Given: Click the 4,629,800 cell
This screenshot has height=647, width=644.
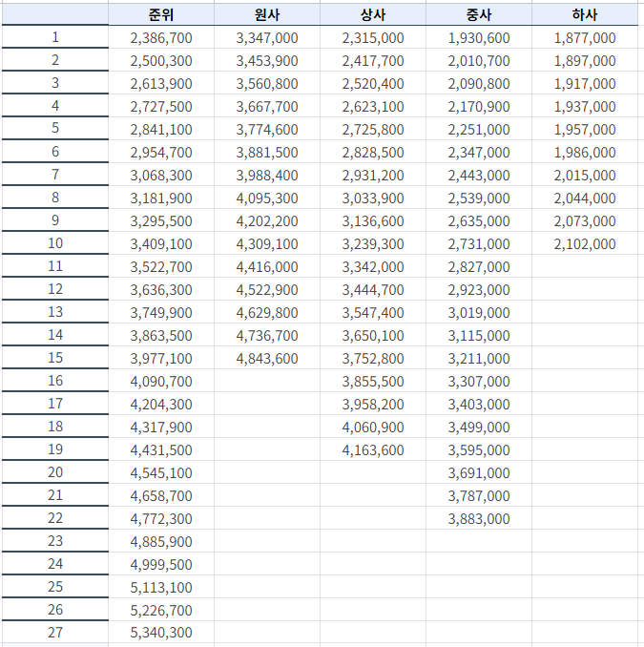Looking at the screenshot, I should [267, 313].
